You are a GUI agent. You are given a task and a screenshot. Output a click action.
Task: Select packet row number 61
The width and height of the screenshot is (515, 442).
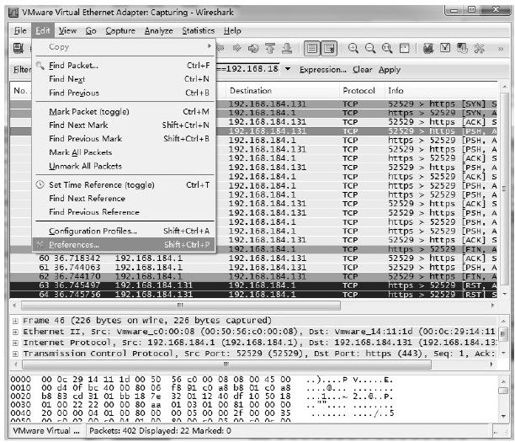[254, 267]
